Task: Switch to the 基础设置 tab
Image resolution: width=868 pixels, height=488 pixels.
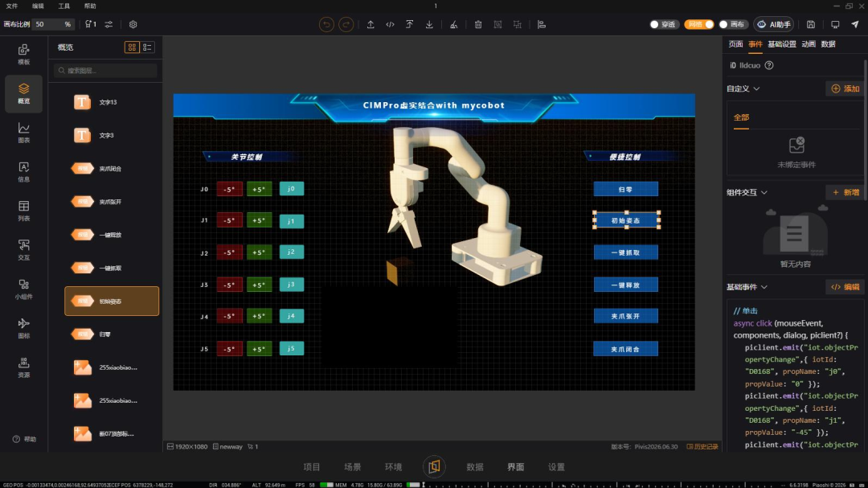Action: coord(782,44)
